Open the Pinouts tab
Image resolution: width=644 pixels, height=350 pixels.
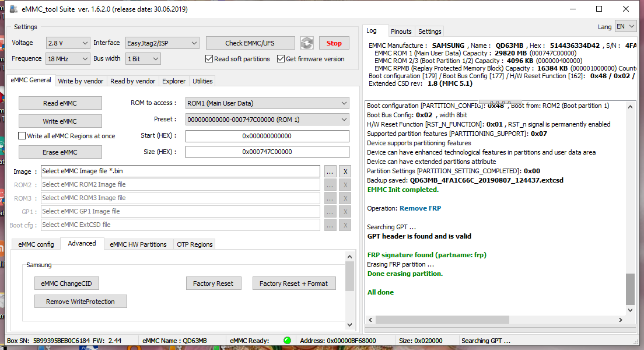(x=401, y=32)
